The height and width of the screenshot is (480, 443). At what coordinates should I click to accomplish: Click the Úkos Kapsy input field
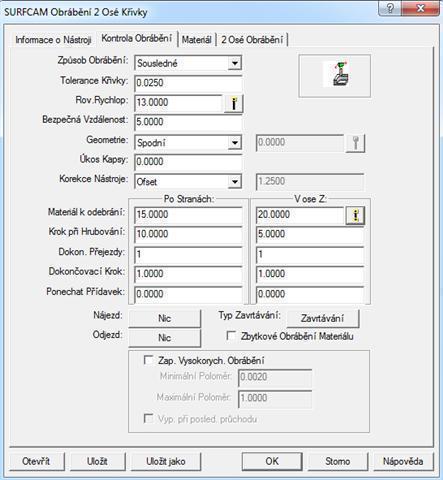188,162
